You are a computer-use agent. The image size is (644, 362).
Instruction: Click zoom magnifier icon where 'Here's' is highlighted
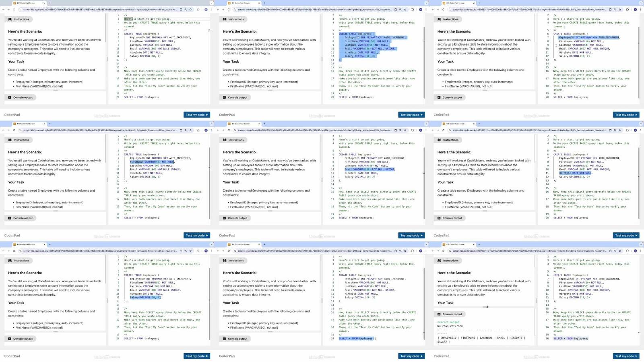pyautogui.click(x=186, y=9)
